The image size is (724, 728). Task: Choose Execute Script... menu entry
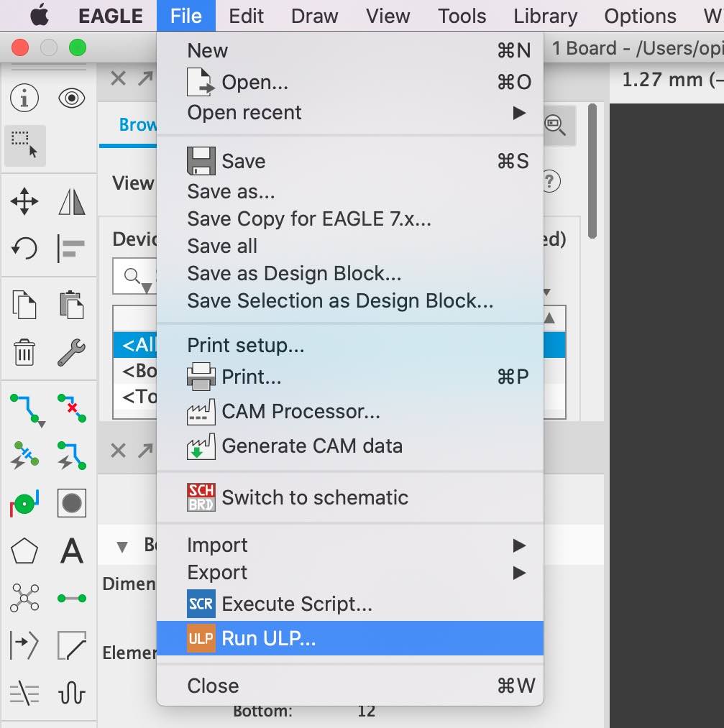[x=349, y=604]
